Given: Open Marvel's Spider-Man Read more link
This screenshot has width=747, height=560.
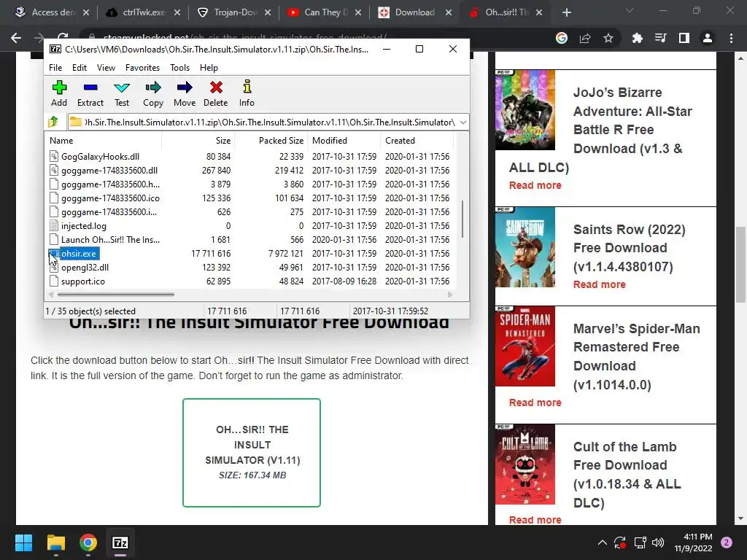Looking at the screenshot, I should click(x=535, y=402).
